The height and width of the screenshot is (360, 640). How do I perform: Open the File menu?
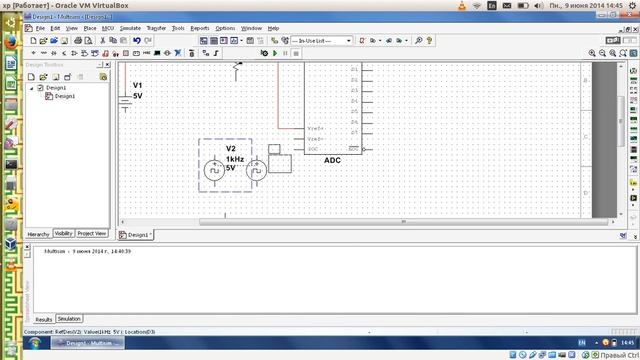coord(40,28)
